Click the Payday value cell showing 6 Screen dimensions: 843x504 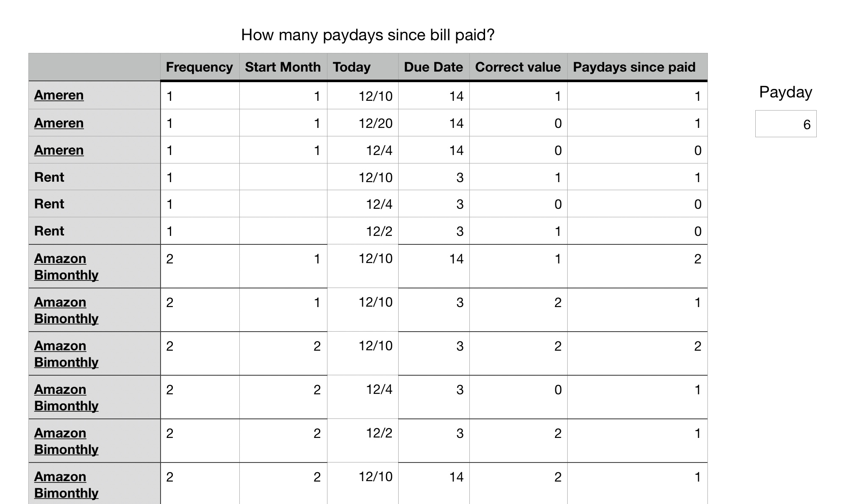pyautogui.click(x=785, y=124)
